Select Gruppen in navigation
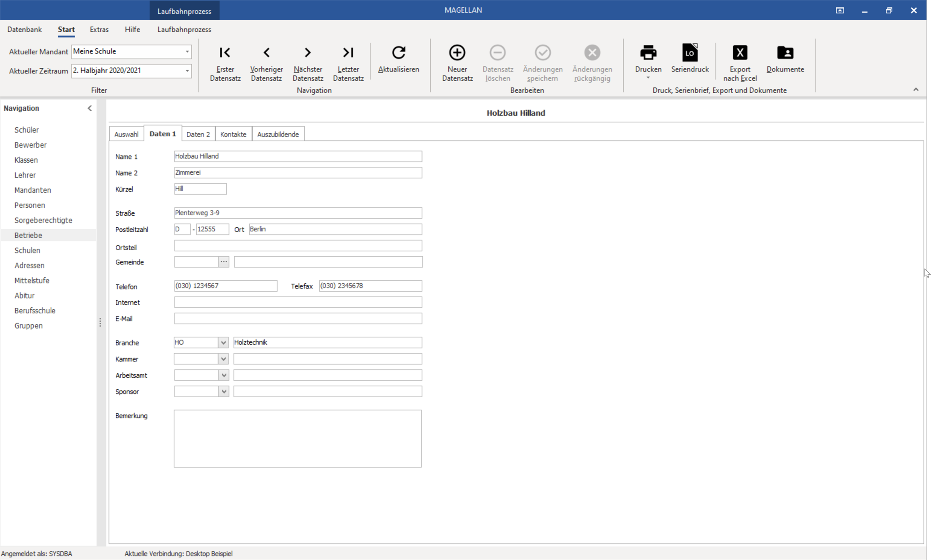 click(x=29, y=325)
